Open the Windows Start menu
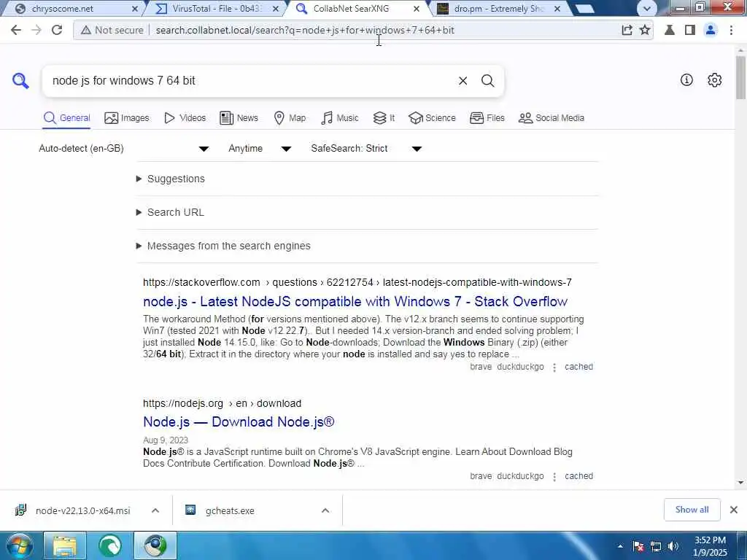This screenshot has width=747, height=560. [x=19, y=545]
